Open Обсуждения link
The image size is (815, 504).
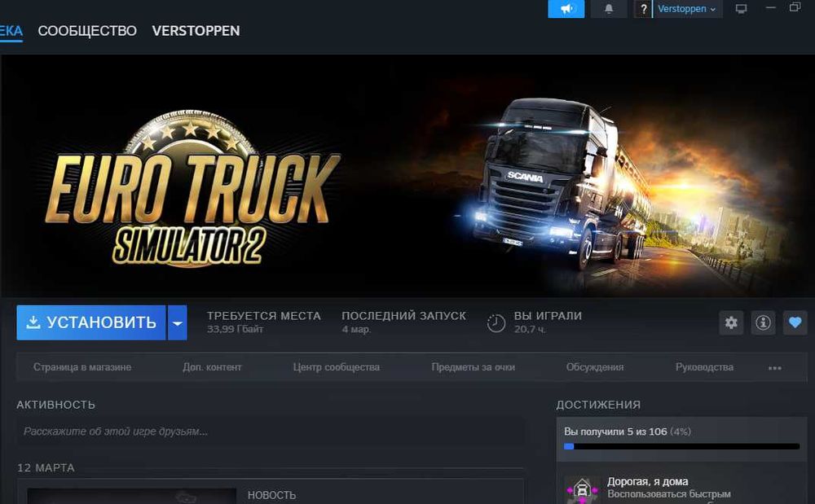click(x=595, y=367)
